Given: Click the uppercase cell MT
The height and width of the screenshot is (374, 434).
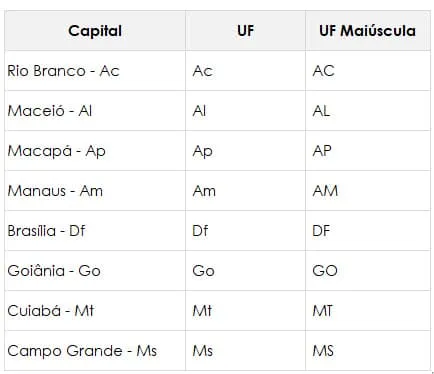Looking at the screenshot, I should coord(368,311).
